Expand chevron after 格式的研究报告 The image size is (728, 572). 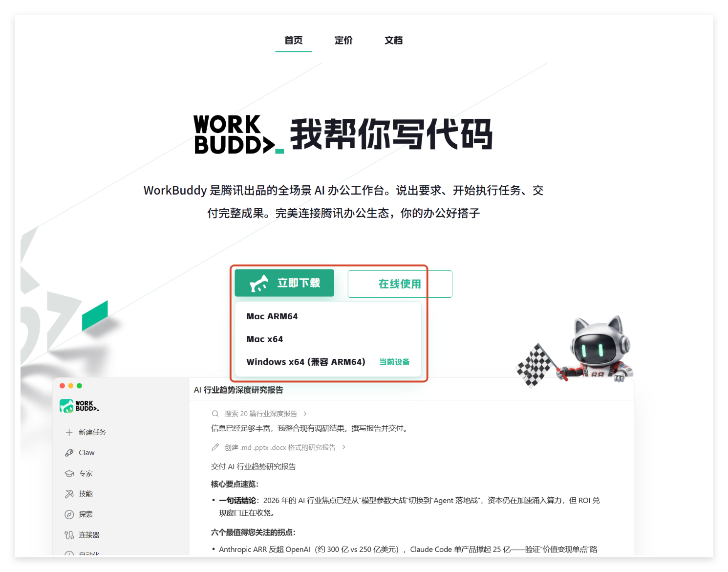[344, 447]
